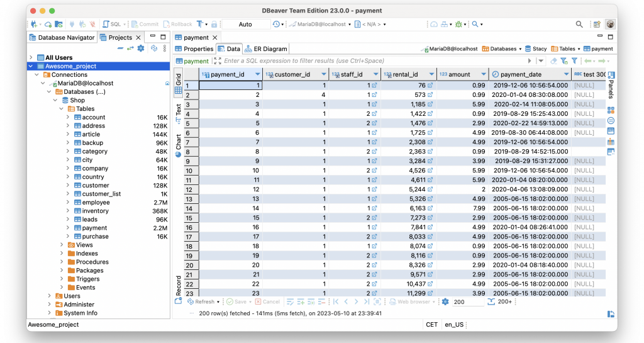644x343 pixels.
Task: Click the New Database Connection plug icon
Action: (34, 25)
